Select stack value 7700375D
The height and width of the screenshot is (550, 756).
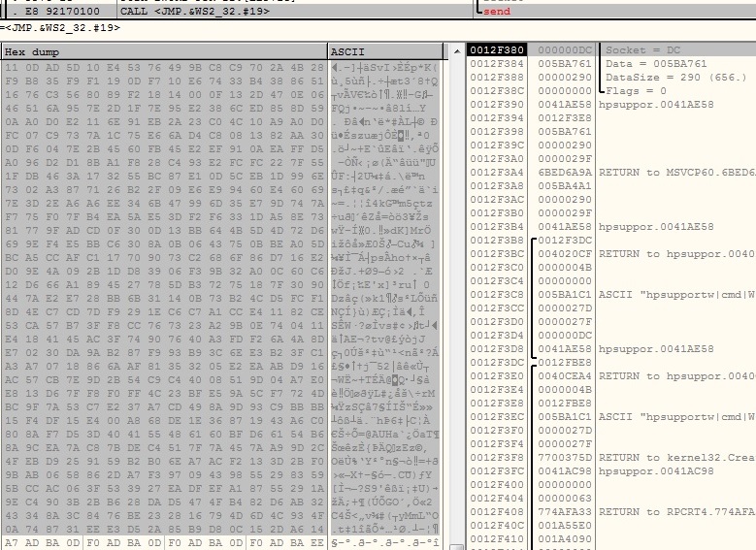tap(565, 458)
